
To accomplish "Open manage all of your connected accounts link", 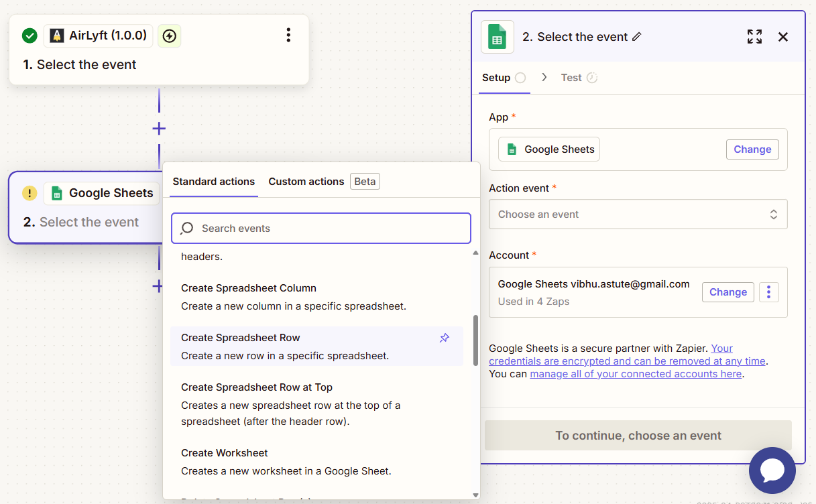I will coord(636,374).
